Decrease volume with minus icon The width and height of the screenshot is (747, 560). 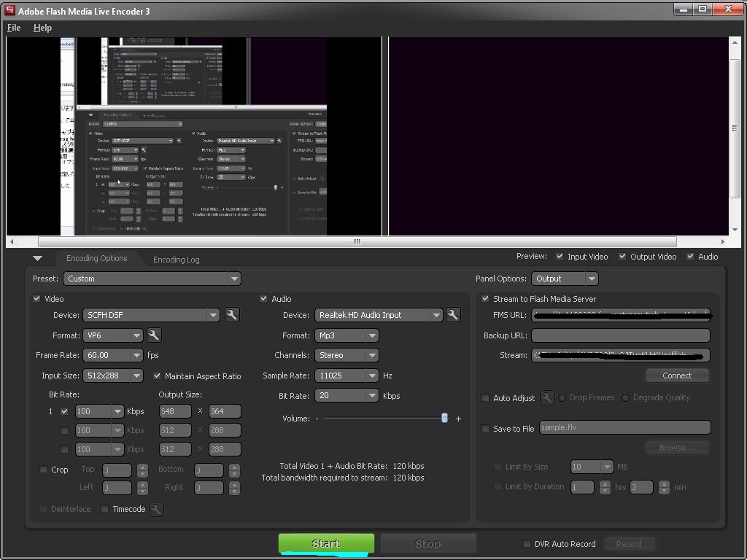[317, 419]
